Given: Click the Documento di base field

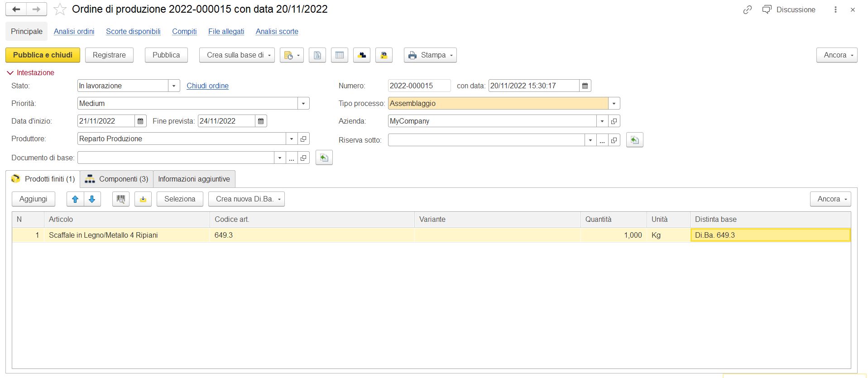Looking at the screenshot, I should tap(176, 158).
